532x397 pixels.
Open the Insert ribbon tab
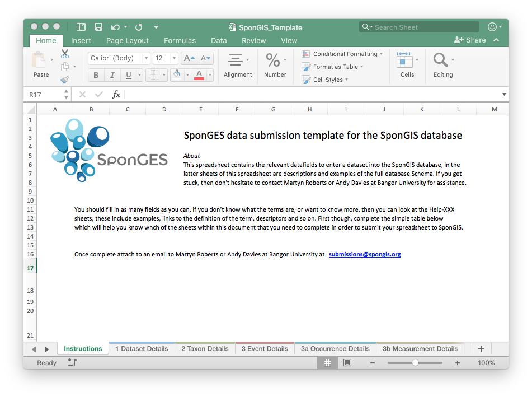coord(81,40)
